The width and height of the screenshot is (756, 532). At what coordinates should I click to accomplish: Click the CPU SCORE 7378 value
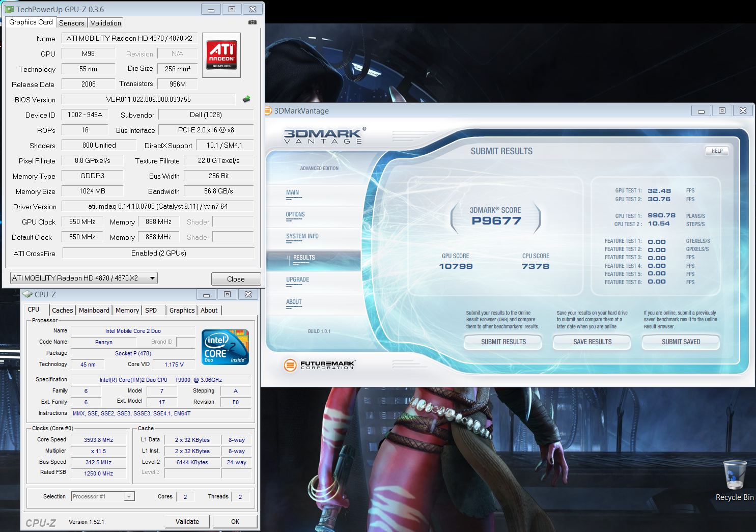(x=535, y=266)
